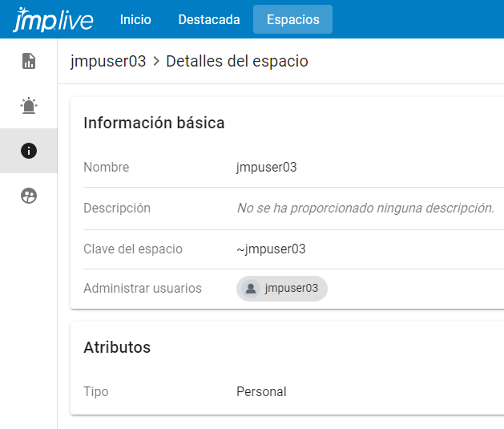
Task: Click the empty description placeholder text
Action: click(x=365, y=208)
